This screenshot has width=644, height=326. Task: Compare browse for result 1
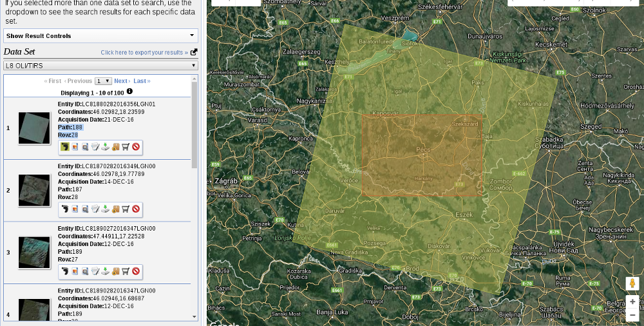click(x=85, y=147)
